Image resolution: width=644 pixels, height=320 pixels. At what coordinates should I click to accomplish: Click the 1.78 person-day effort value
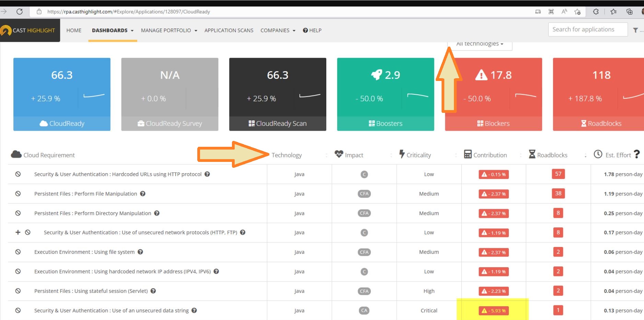[x=623, y=174]
